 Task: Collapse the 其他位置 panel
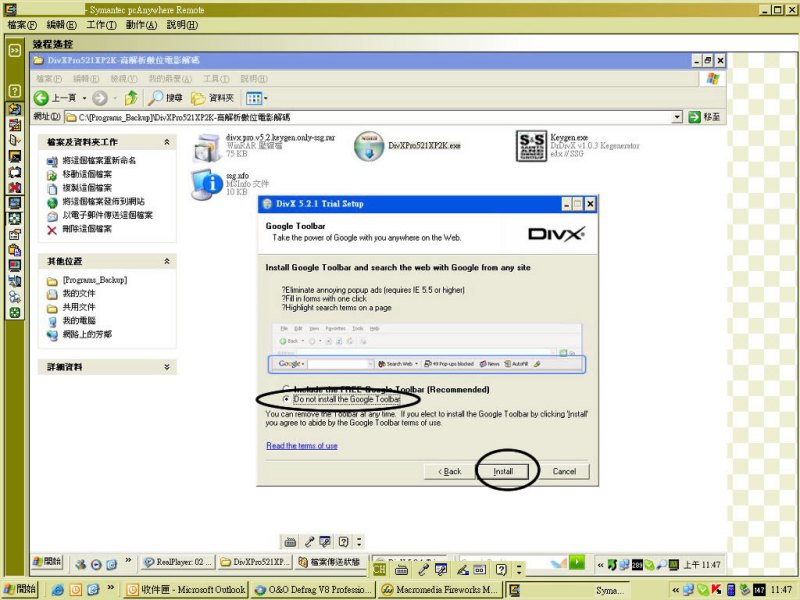166,261
